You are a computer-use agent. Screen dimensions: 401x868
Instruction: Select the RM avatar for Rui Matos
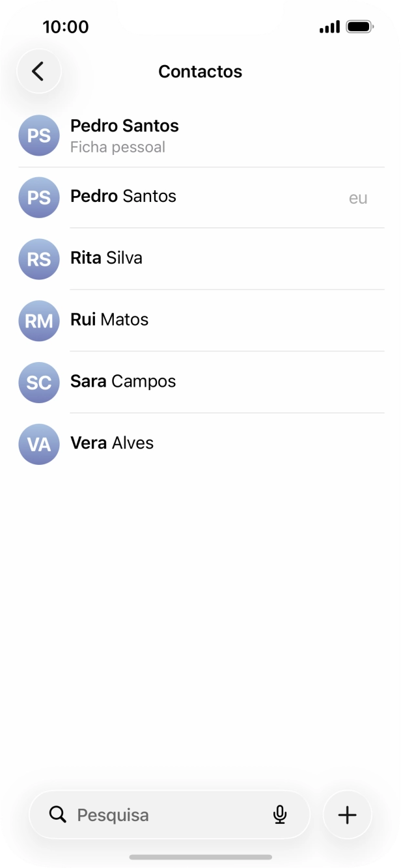click(38, 321)
